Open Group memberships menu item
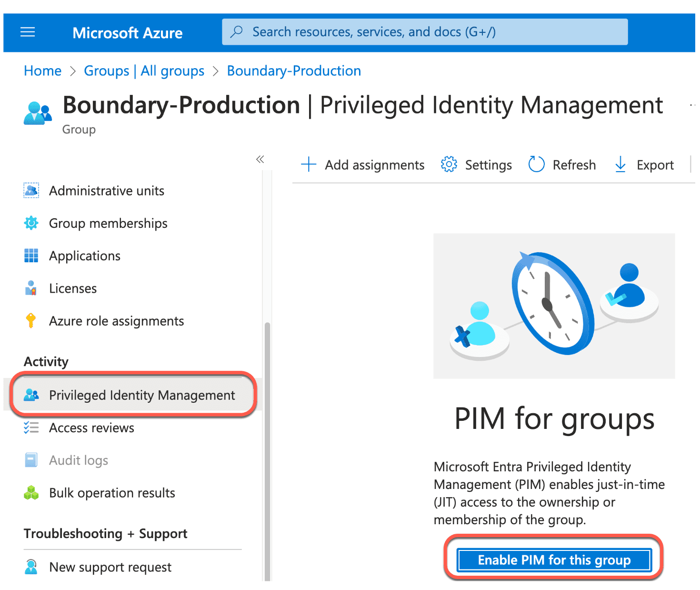 [x=108, y=224]
